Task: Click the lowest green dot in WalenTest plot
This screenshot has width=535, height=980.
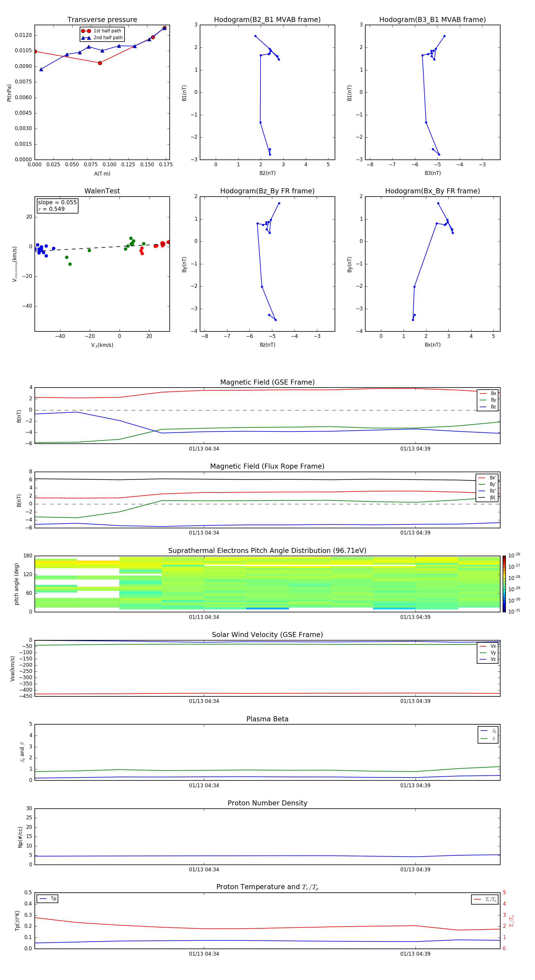Action: coord(70,264)
